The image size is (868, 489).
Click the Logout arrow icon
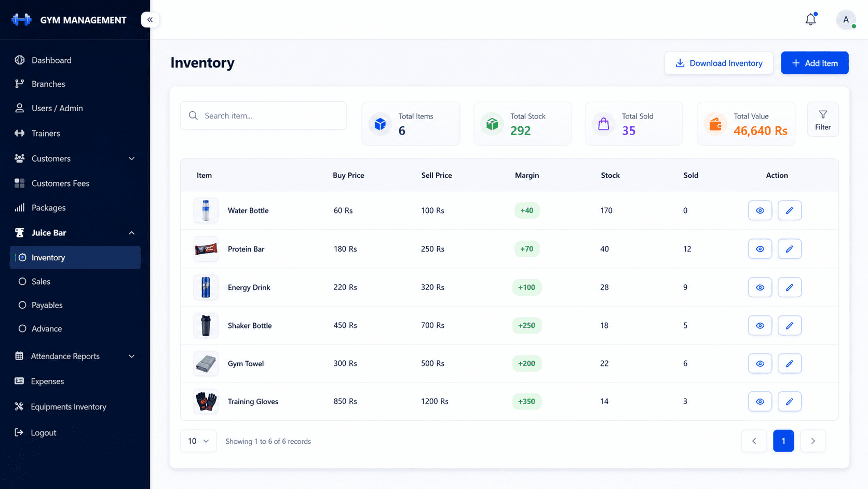[x=19, y=432]
